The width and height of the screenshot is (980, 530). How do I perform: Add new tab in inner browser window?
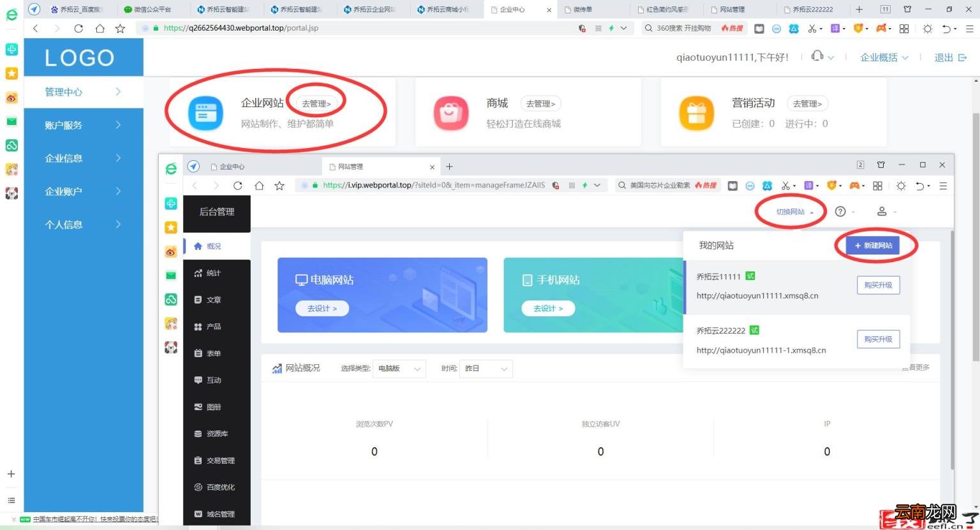click(449, 166)
